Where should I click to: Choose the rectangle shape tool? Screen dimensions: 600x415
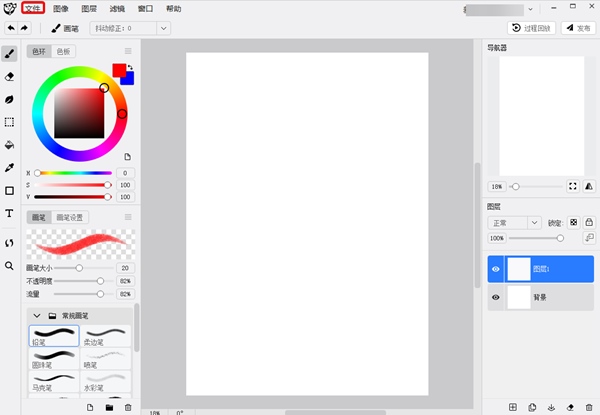coord(9,191)
